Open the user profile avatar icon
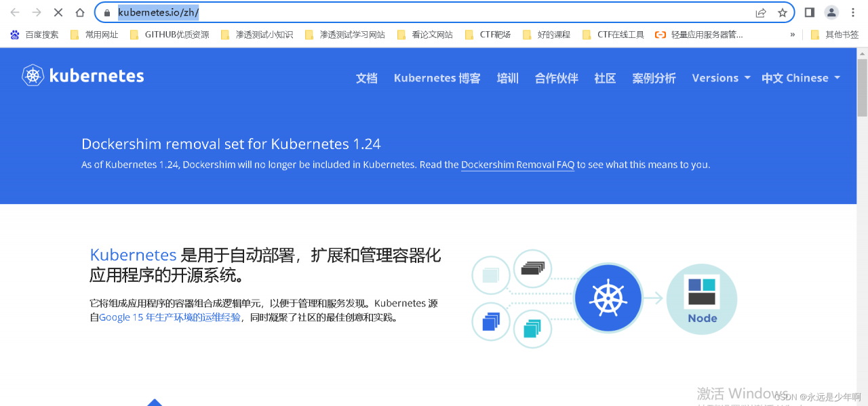The height and width of the screenshot is (406, 868). (x=831, y=12)
